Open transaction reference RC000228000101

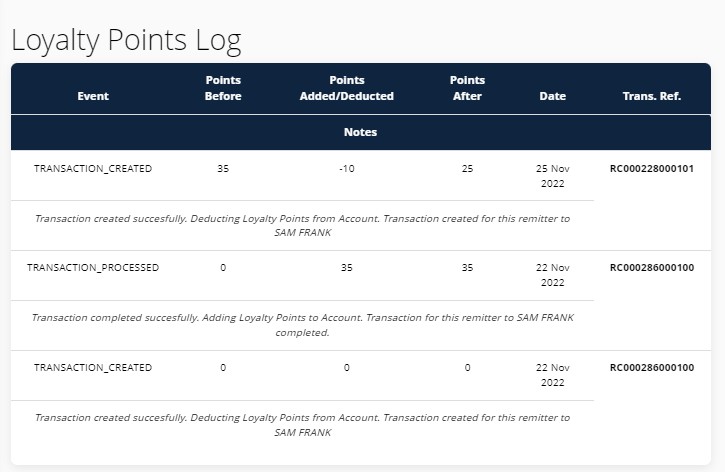[651, 168]
